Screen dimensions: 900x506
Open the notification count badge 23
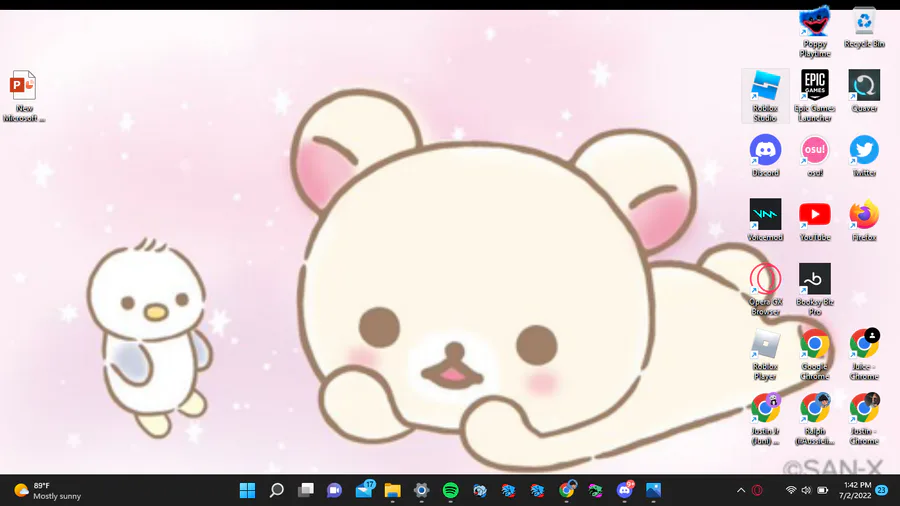(x=882, y=491)
